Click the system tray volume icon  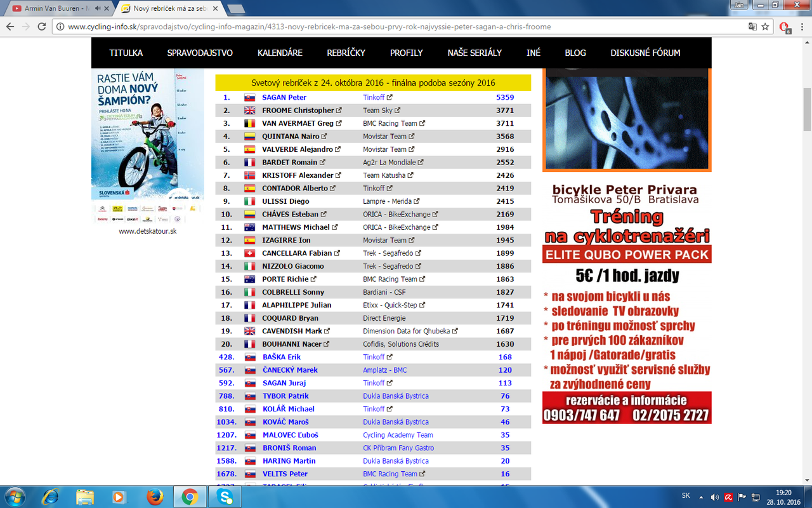coord(715,497)
